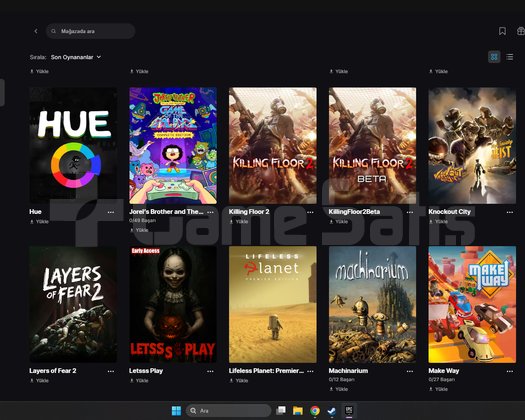
Task: Open options menu for Knockout City
Action: (x=510, y=212)
